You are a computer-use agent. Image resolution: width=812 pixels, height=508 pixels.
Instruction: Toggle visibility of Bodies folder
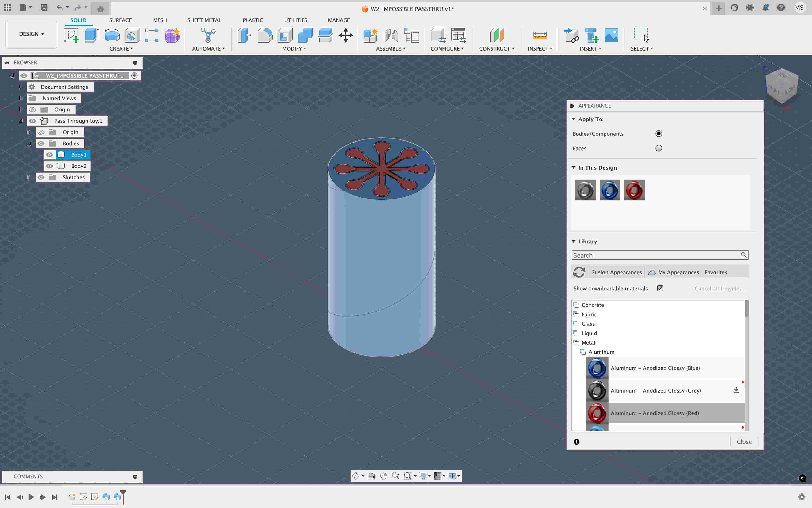pos(41,143)
